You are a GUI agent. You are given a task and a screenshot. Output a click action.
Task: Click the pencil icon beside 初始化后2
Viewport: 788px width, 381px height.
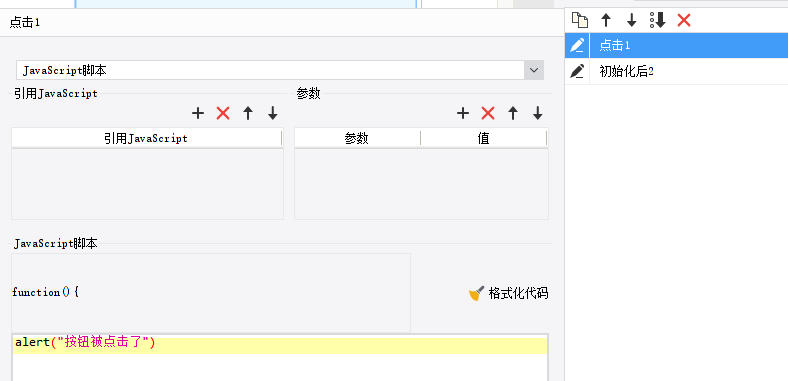577,71
